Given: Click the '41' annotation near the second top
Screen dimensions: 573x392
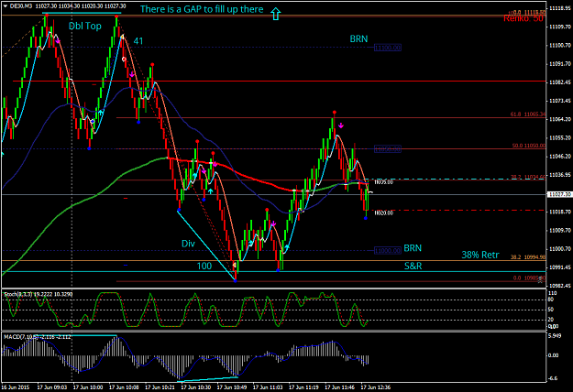Looking at the screenshot, I should pos(138,41).
